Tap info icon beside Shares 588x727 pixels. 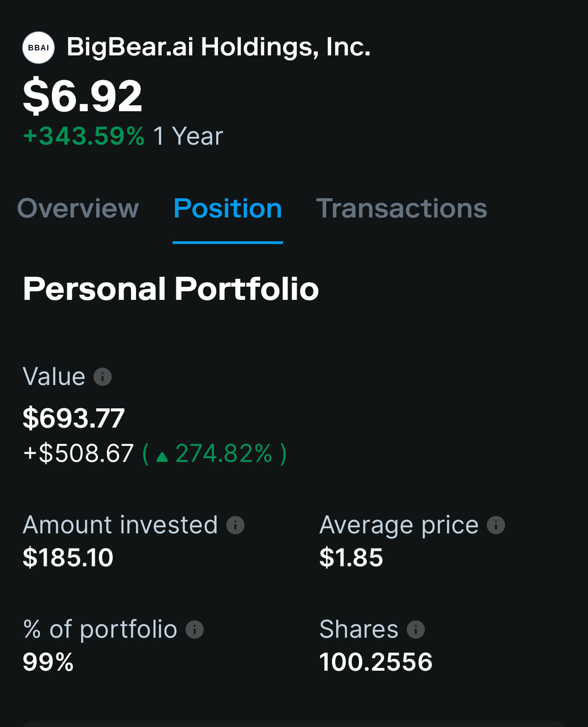pos(416,629)
